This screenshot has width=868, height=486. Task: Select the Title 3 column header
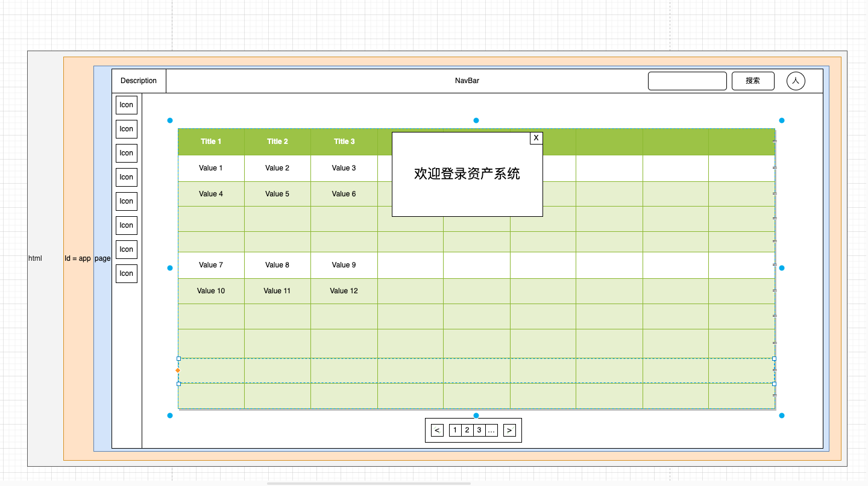344,142
